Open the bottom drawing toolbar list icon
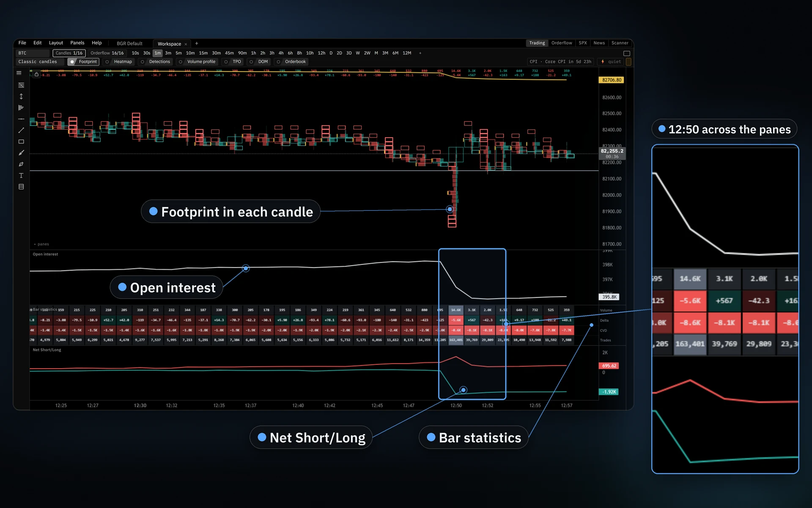The width and height of the screenshot is (812, 508). pyautogui.click(x=21, y=187)
